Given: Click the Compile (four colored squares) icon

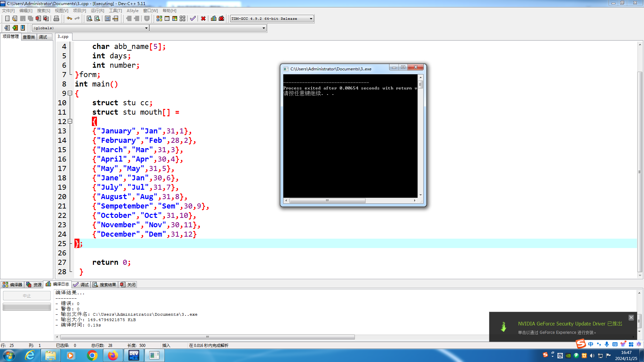Looking at the screenshot, I should (159, 18).
